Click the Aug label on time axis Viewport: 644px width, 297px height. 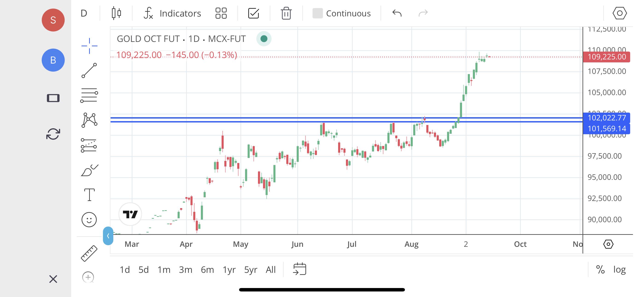tap(412, 244)
